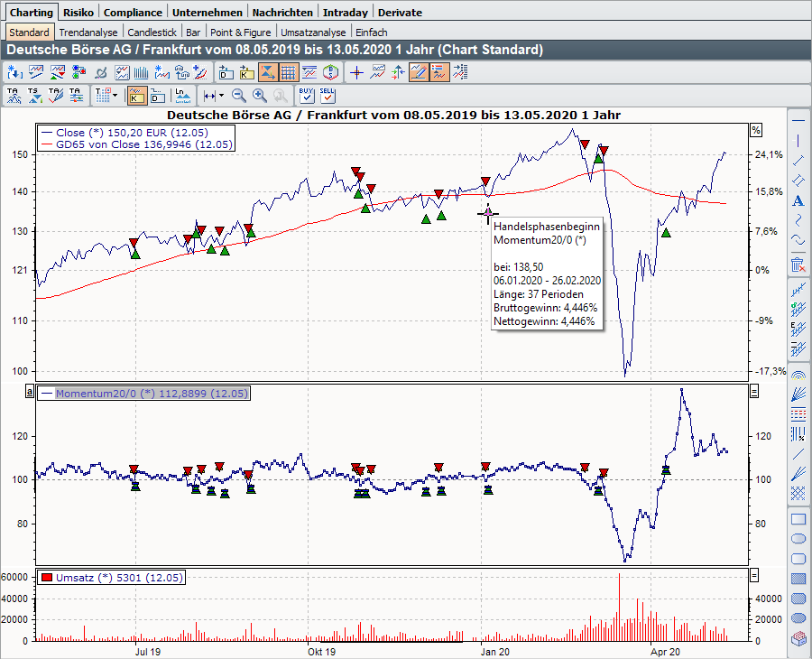
Task: Click the Point & Figure tab
Action: pos(240,32)
